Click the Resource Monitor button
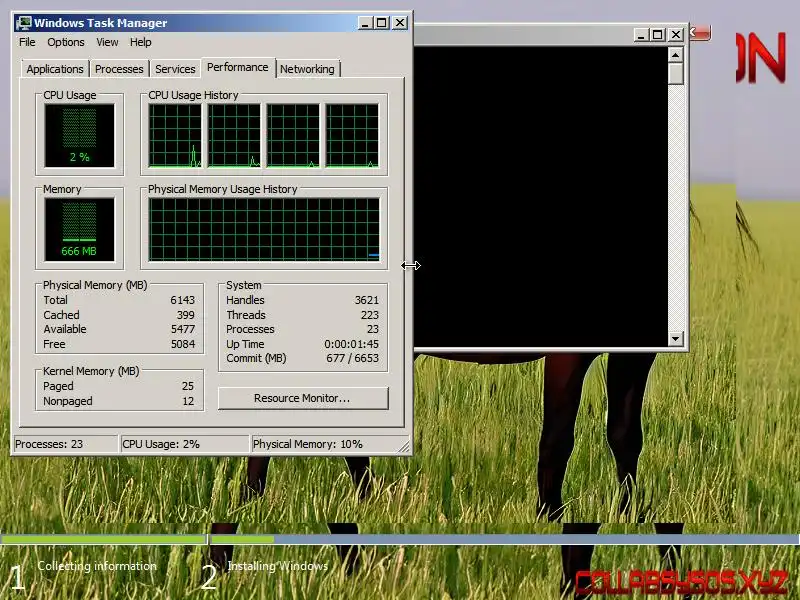This screenshot has height=600, width=800. tap(303, 398)
